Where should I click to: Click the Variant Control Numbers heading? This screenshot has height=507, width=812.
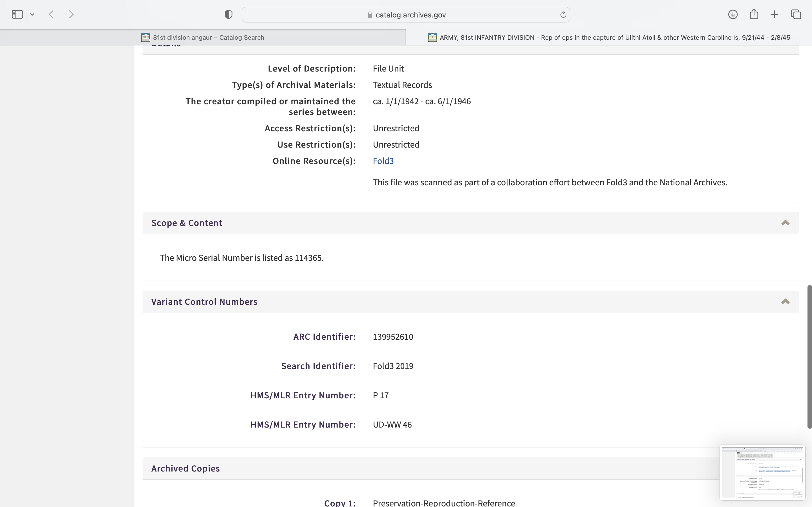pyautogui.click(x=204, y=302)
